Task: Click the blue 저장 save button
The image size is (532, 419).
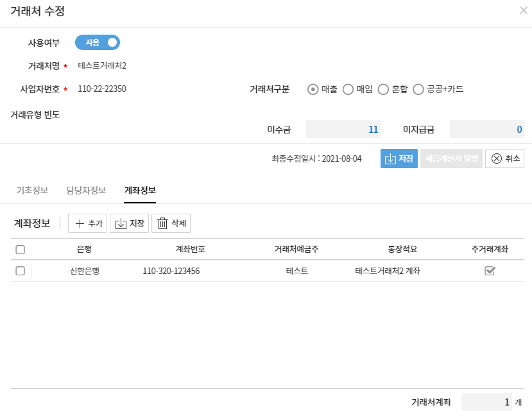Action: click(x=399, y=158)
